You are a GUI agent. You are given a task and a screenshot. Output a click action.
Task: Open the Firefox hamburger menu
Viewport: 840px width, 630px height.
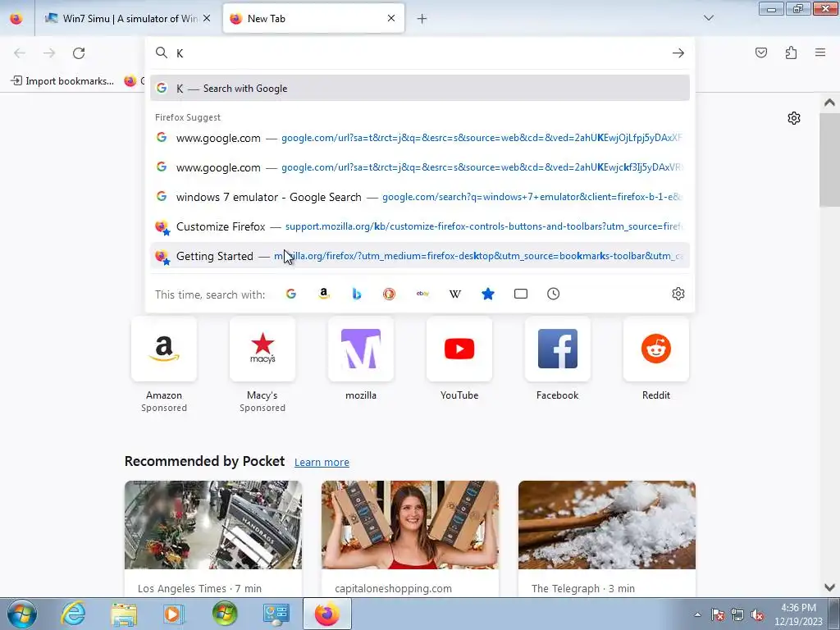[820, 52]
